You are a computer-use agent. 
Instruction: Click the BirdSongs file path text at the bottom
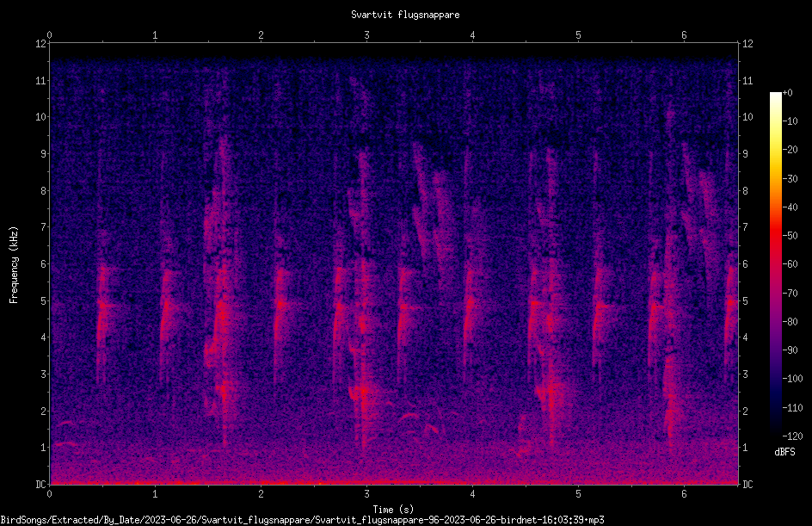point(303,520)
